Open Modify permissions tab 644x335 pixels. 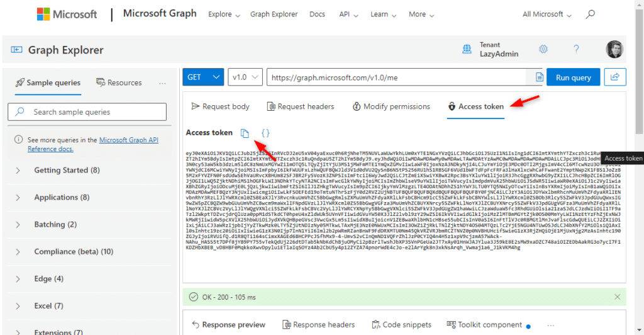click(x=391, y=106)
